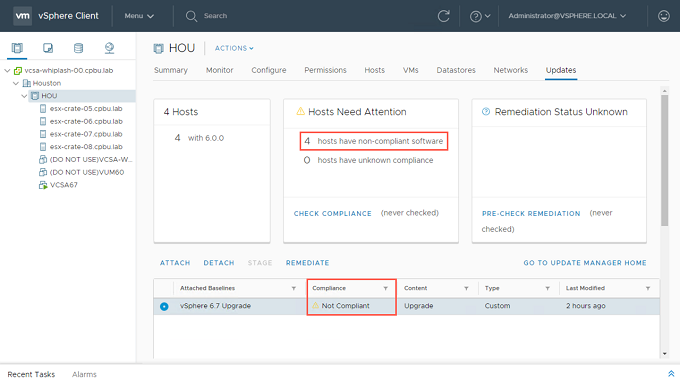Viewport: 680px width, 382px height.
Task: Click the Not Compliant warning triangle icon
Action: point(315,305)
